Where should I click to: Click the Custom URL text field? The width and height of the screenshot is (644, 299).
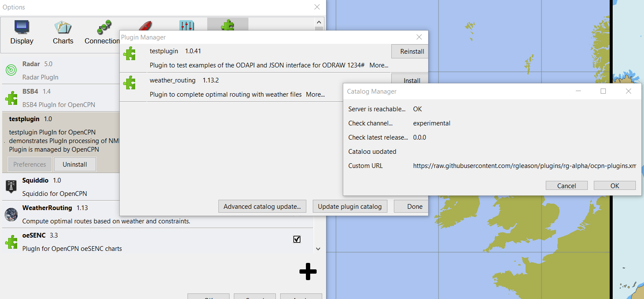tap(524, 166)
